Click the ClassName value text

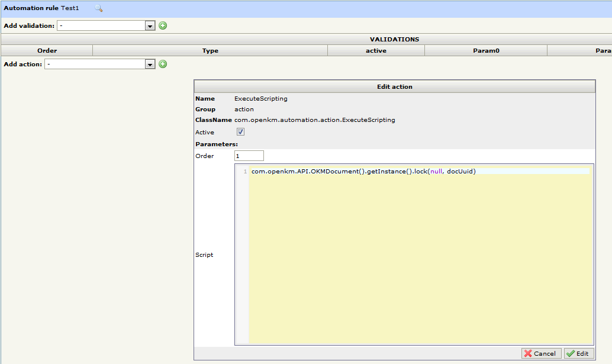[x=314, y=120]
